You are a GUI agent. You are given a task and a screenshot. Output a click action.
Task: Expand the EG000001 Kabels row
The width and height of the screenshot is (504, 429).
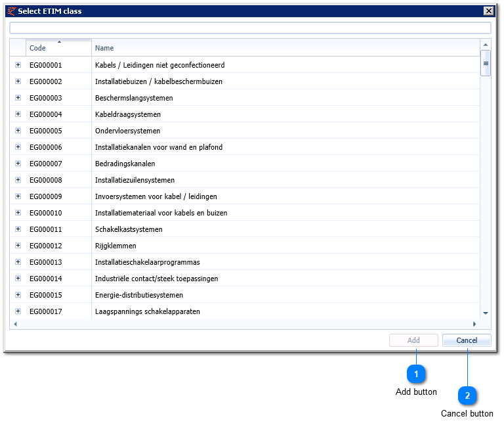click(18, 64)
